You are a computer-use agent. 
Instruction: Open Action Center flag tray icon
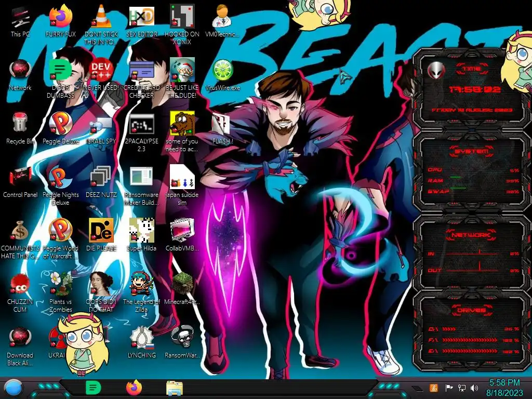coord(448,388)
